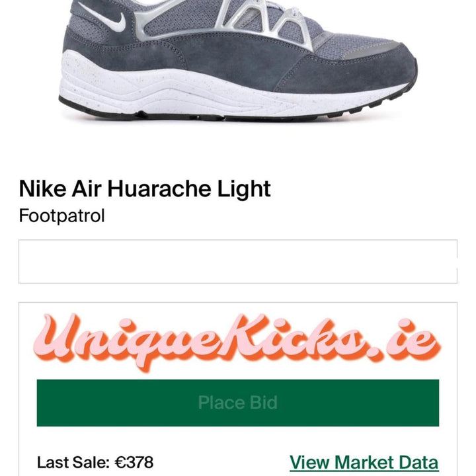This screenshot has height=476, width=476.
Task: Click the Last Sale label
Action: tap(73, 462)
